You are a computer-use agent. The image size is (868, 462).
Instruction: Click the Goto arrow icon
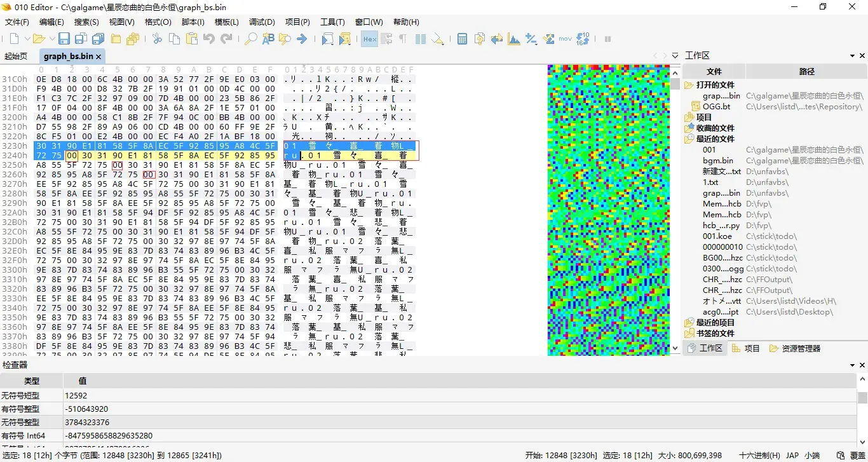[302, 39]
